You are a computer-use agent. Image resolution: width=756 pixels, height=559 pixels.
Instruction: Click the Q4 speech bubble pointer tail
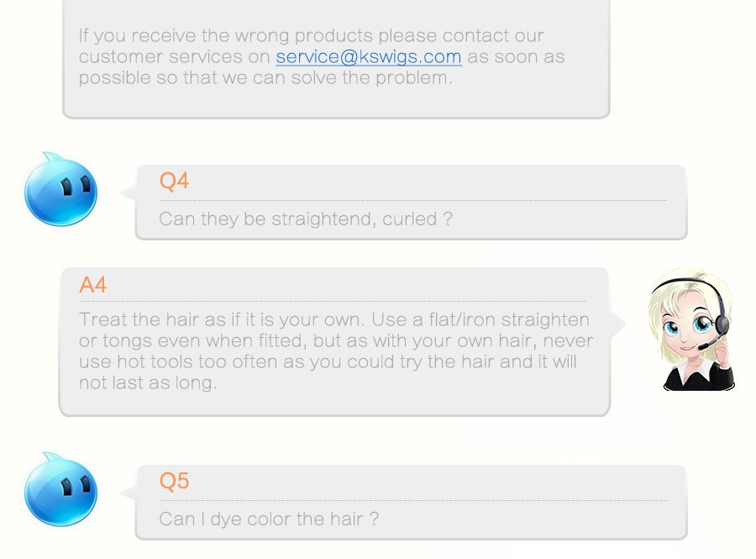click(129, 192)
